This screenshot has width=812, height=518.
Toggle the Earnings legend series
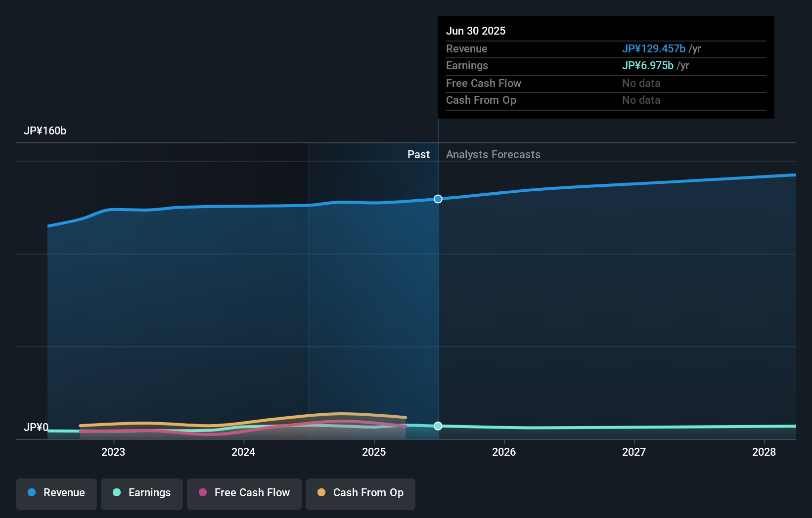pyautogui.click(x=142, y=494)
